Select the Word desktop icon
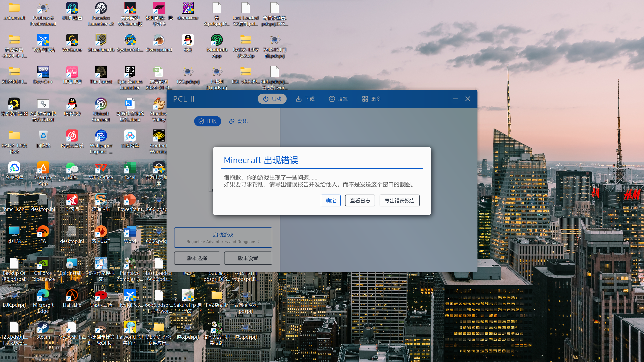 point(130,235)
